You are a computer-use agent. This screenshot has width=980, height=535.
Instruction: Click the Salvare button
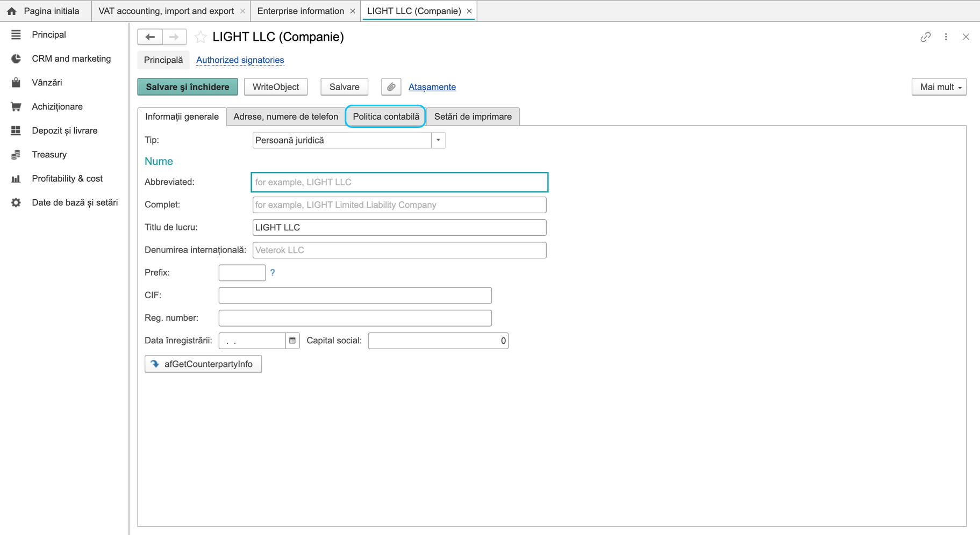[x=345, y=87]
